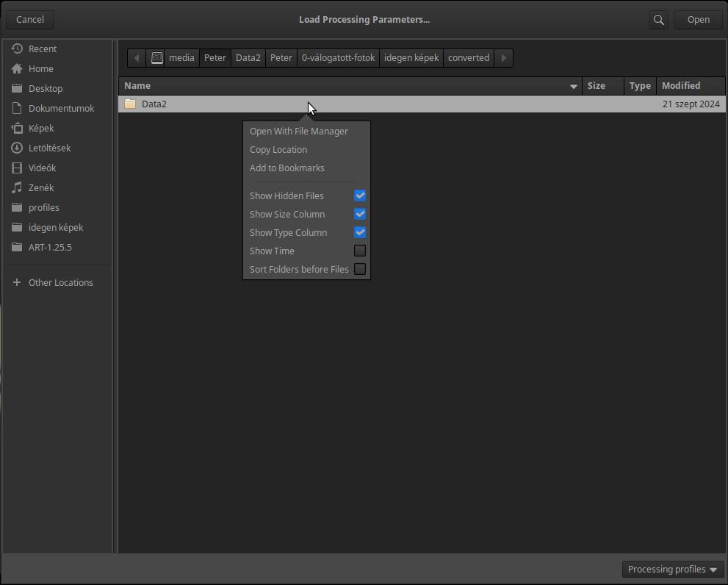The image size is (728, 585).
Task: Click the Videók film icon
Action: pyautogui.click(x=17, y=168)
